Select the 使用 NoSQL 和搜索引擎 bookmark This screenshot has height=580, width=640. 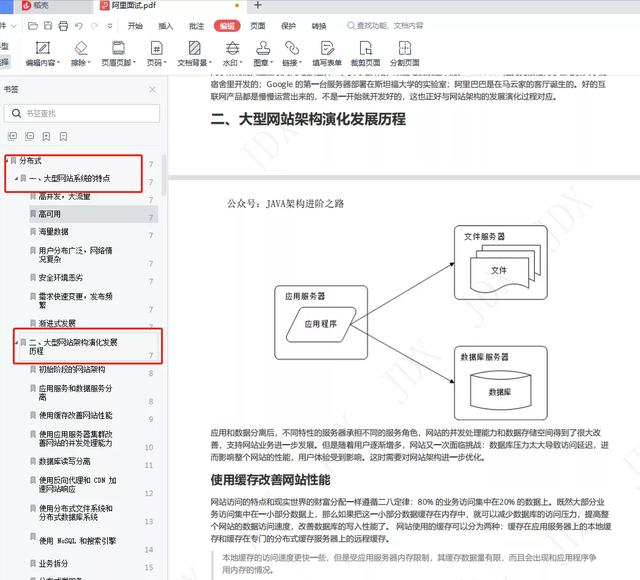coord(78,541)
